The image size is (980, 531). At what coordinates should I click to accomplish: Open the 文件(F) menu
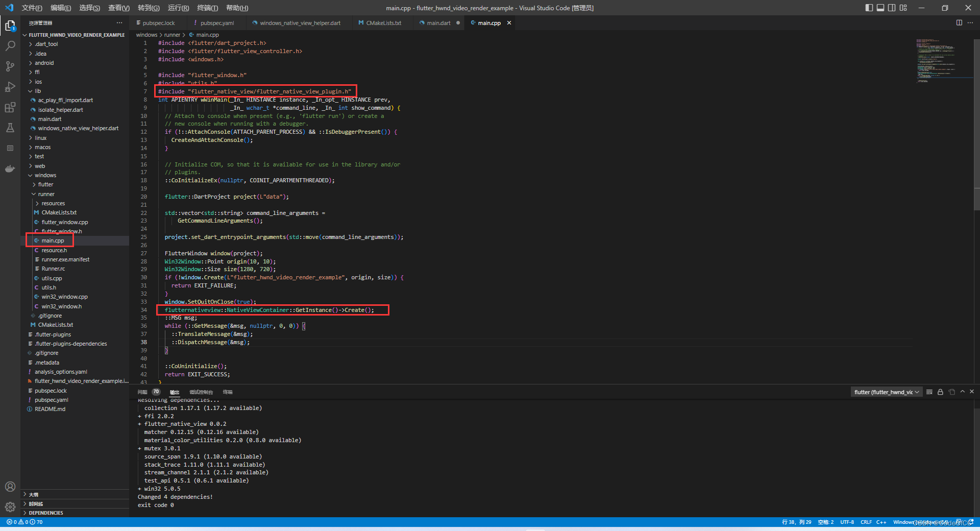point(32,8)
